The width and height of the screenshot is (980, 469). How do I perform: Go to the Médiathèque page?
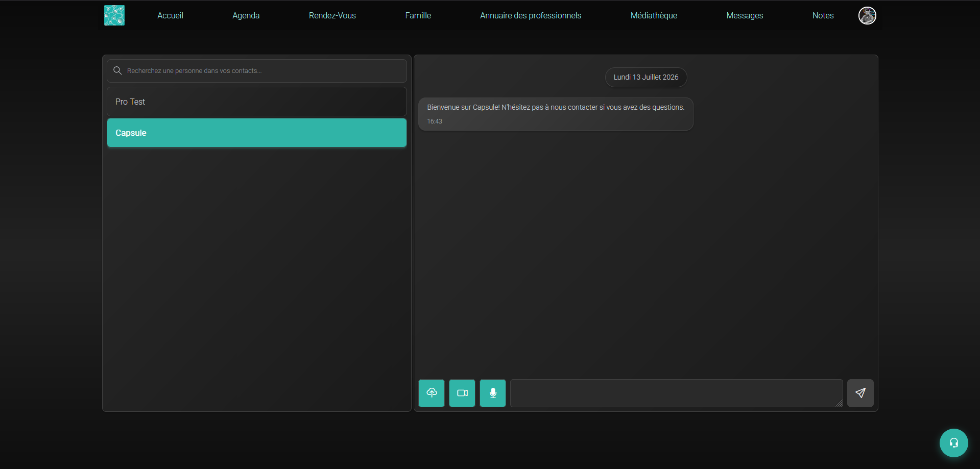tap(654, 16)
